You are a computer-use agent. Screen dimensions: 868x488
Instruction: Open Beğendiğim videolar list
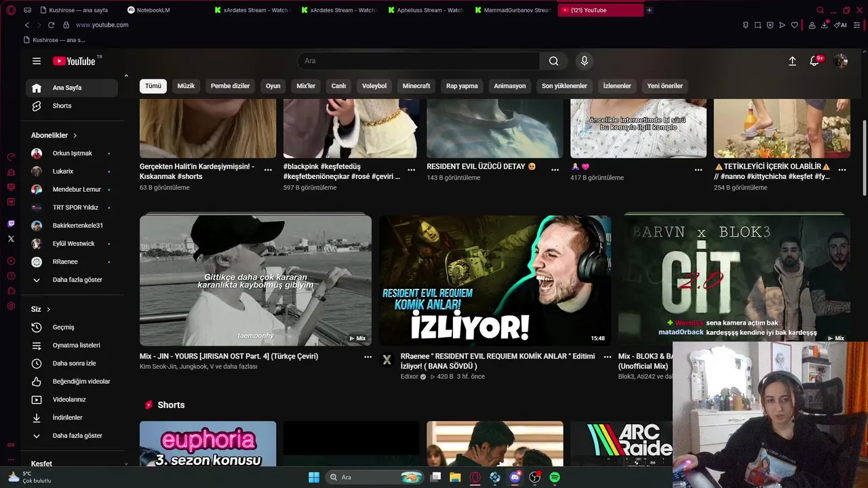click(72, 382)
